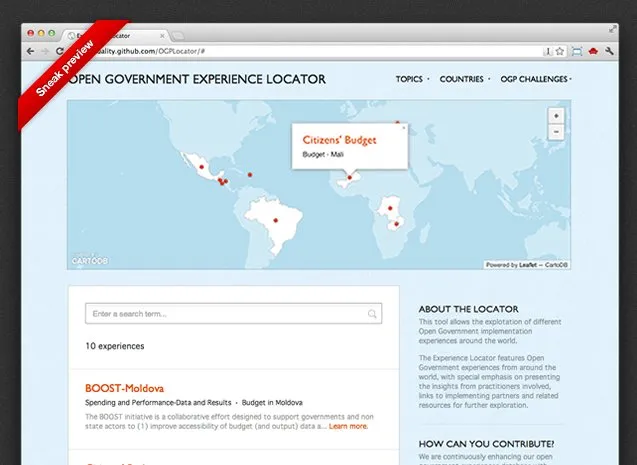Click the Leaflet attribution link
Screen dimensions: 637x465
pyautogui.click(x=527, y=265)
